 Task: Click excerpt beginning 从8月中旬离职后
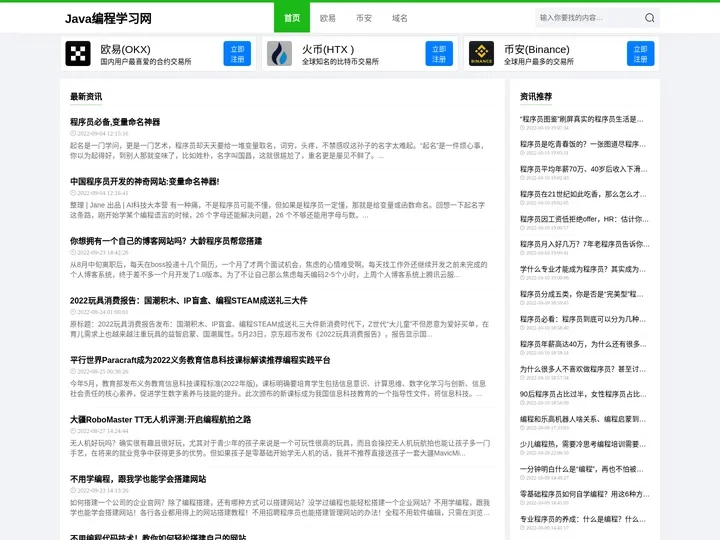279,270
